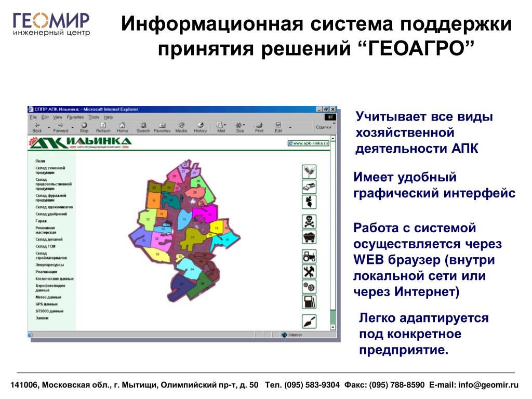532x399 pixels.
Task: Open Реализация link
Action: (x=46, y=272)
